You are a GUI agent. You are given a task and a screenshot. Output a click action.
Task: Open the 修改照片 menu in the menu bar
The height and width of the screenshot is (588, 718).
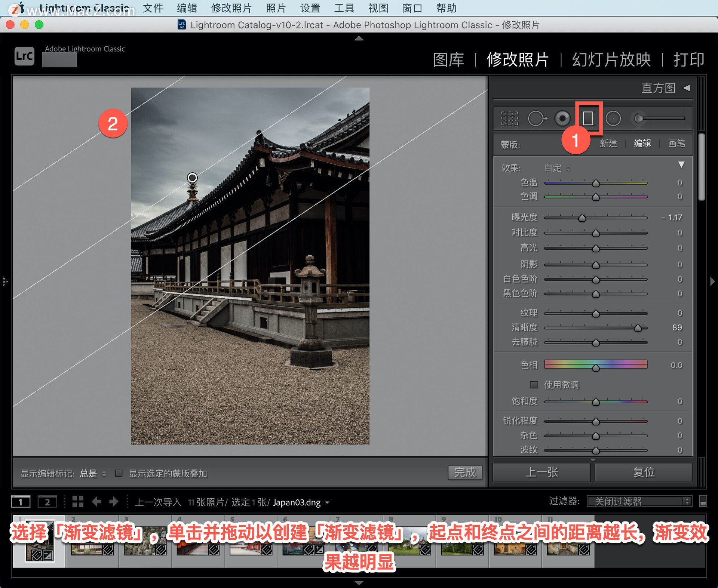(231, 8)
